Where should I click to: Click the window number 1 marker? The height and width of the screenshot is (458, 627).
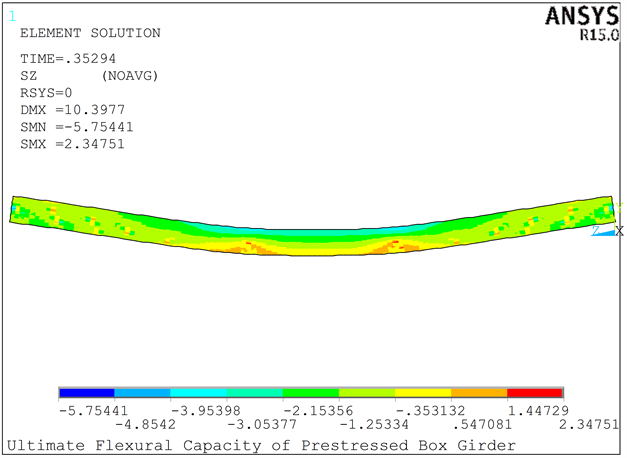click(x=11, y=16)
